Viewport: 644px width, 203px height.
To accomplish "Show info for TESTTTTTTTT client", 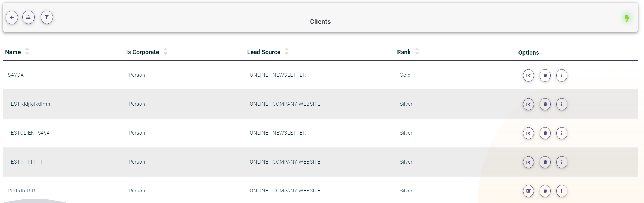I will [x=562, y=162].
